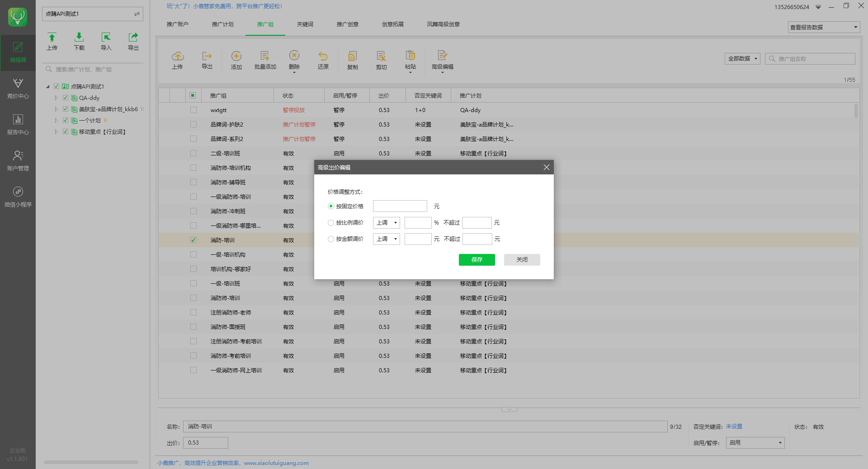Switch to the 推广创意 tab
Viewport: 868px width, 469px height.
point(348,24)
